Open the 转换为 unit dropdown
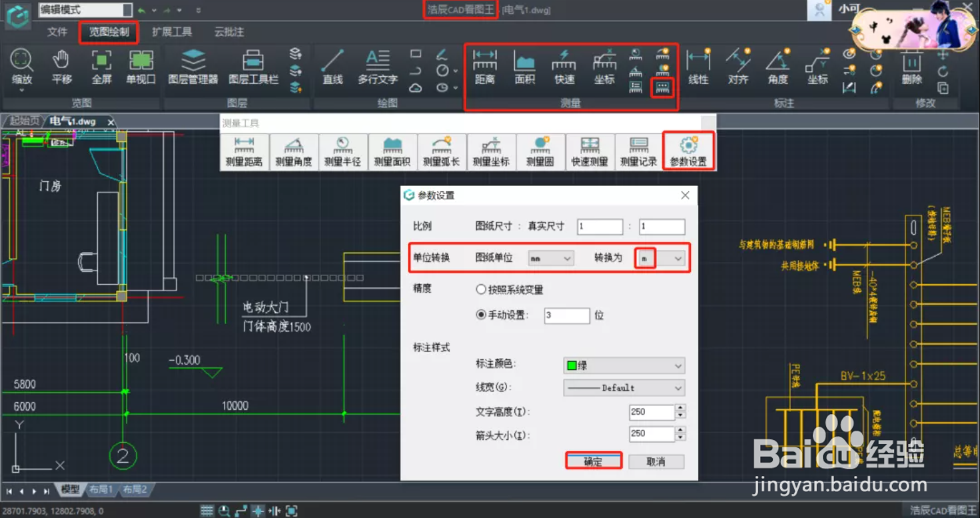 tap(661, 258)
